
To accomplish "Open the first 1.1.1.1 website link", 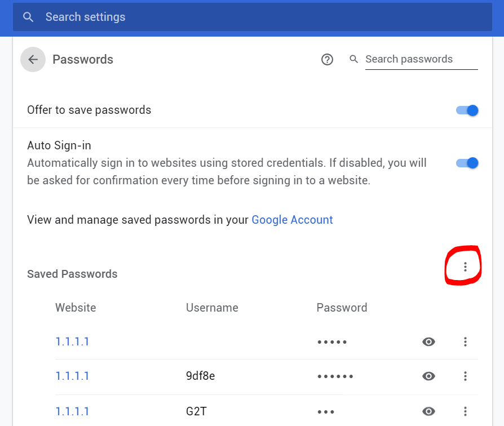I will coord(72,341).
